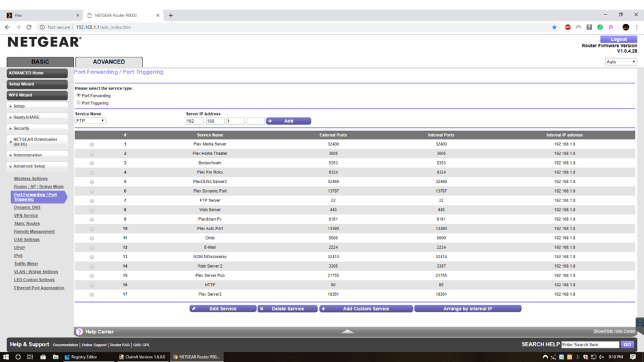Open the Windows Start menu
The height and width of the screenshot is (362, 644).
click(x=5, y=357)
